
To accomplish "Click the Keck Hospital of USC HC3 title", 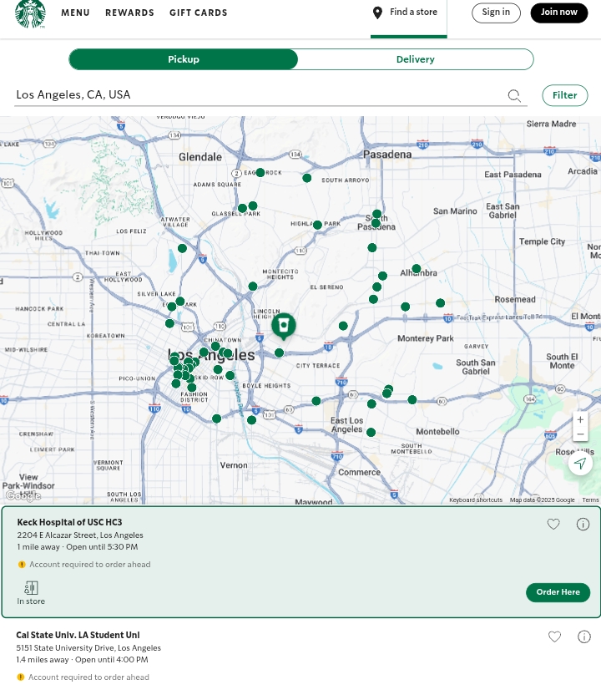I will [69, 522].
